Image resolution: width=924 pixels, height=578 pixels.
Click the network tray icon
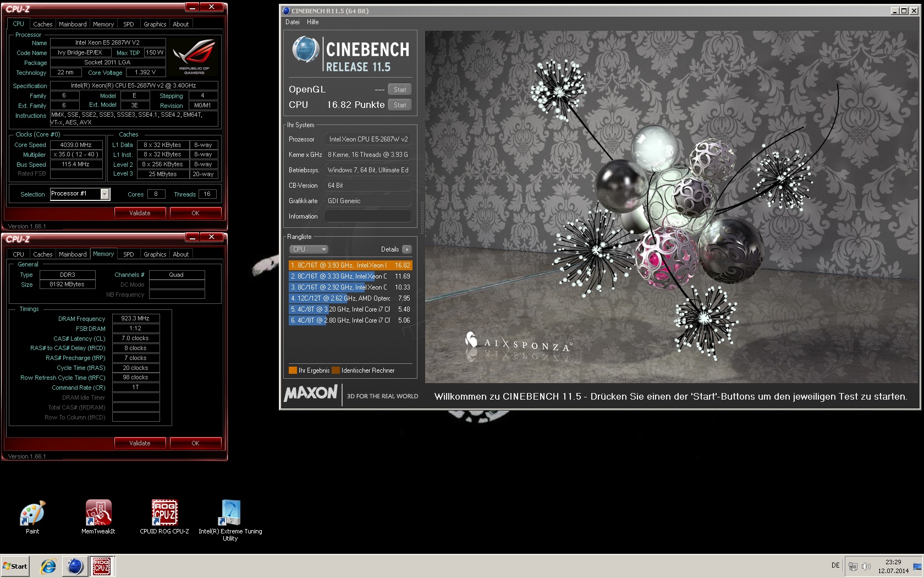click(853, 566)
